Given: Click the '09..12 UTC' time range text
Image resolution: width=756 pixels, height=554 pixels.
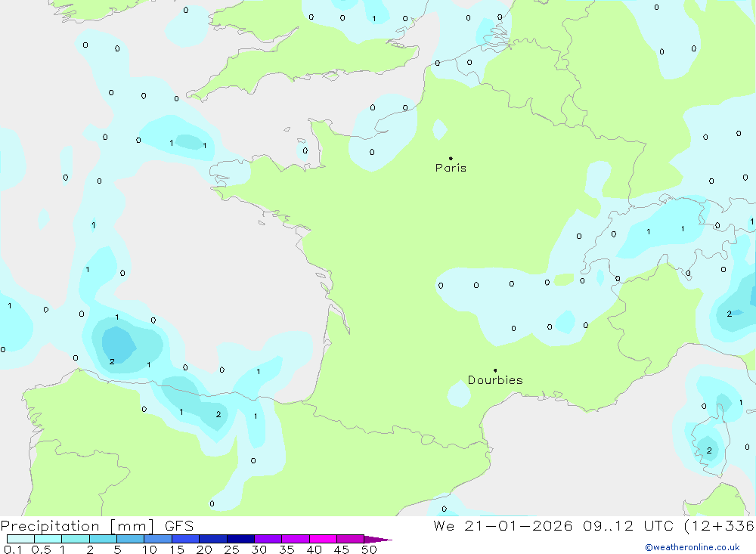Looking at the screenshot, I should (x=627, y=526).
